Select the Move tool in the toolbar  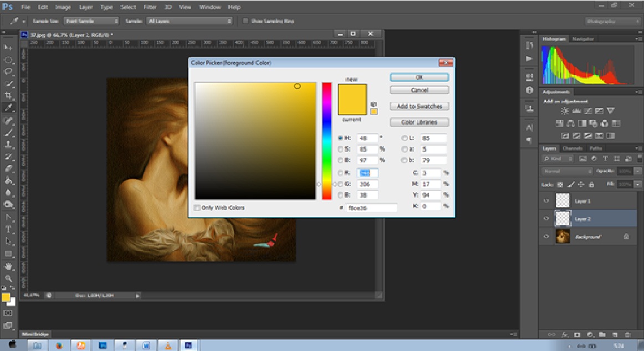[9, 48]
